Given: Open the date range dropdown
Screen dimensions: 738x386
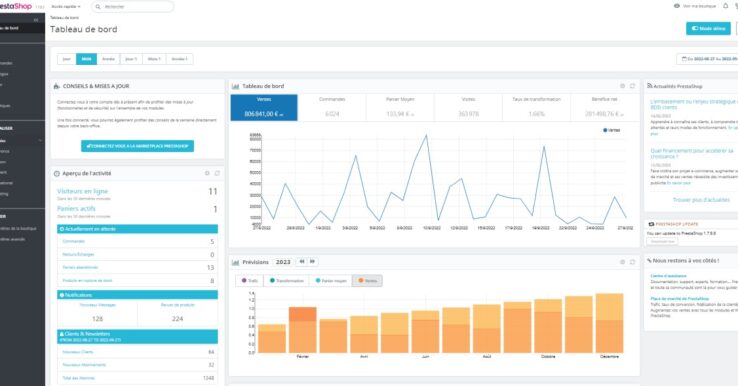Looking at the screenshot, I should point(707,59).
